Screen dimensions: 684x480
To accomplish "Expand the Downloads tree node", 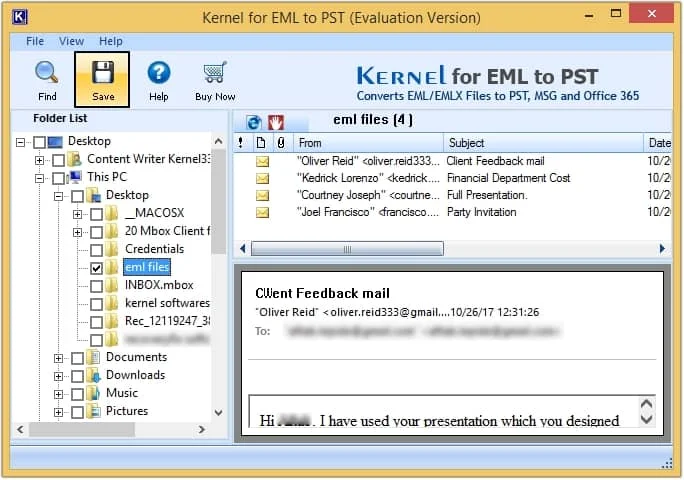I will (x=58, y=376).
